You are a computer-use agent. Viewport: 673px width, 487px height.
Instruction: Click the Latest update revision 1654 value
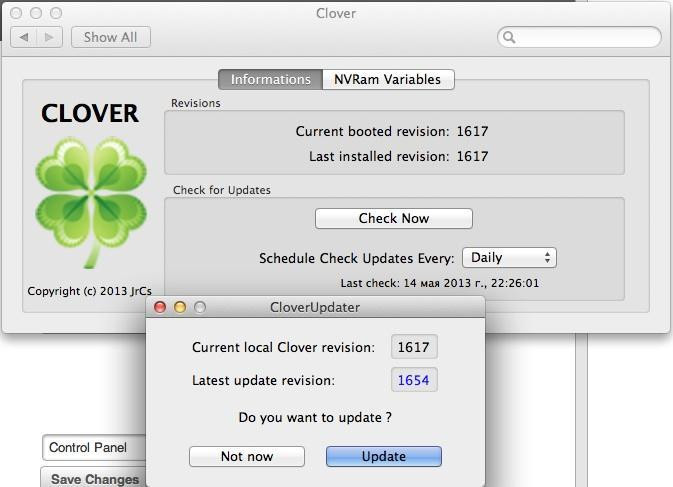(414, 380)
